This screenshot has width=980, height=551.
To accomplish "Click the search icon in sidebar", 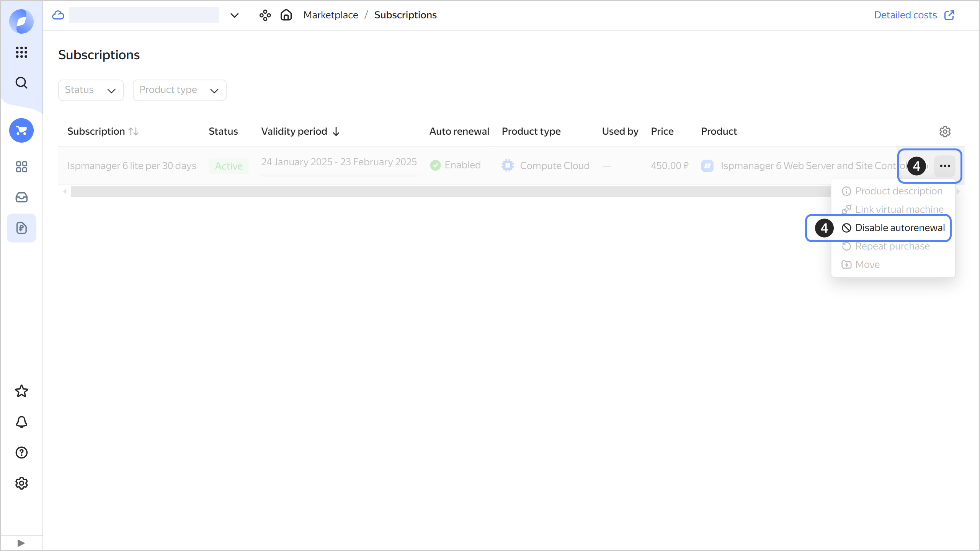I will pyautogui.click(x=21, y=83).
